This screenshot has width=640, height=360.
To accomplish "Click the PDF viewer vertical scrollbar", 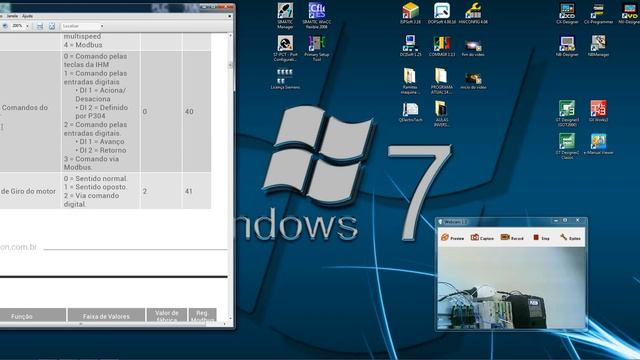I will [231, 177].
